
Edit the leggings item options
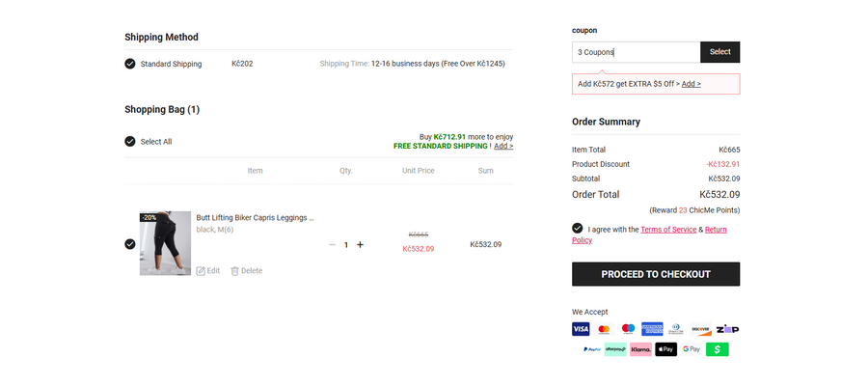[208, 271]
